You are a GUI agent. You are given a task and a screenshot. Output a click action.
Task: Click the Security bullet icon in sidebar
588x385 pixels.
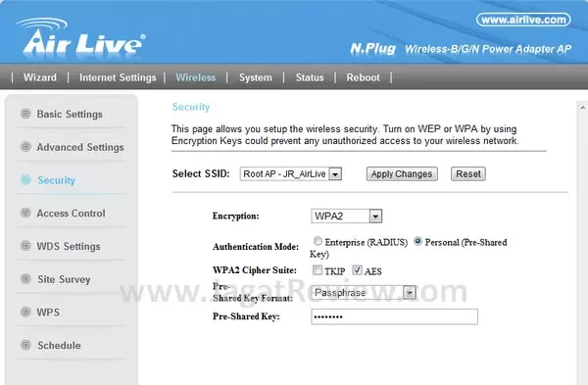[25, 179]
